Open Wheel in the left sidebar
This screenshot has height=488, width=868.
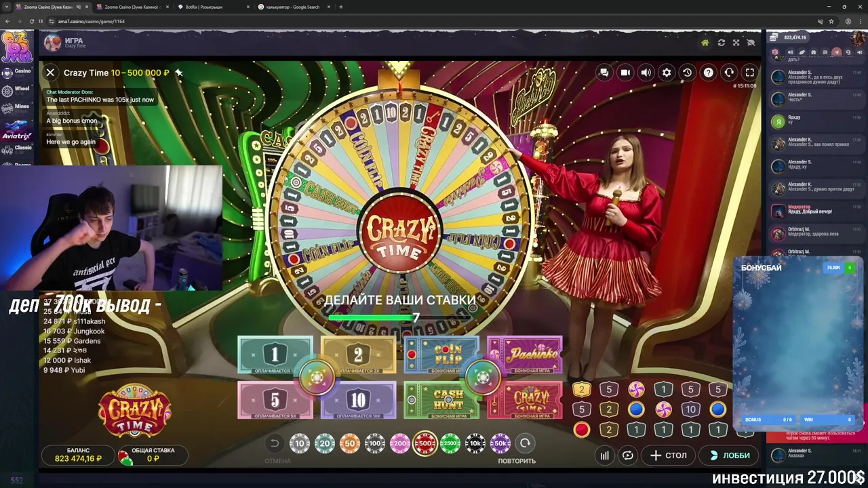click(x=16, y=89)
